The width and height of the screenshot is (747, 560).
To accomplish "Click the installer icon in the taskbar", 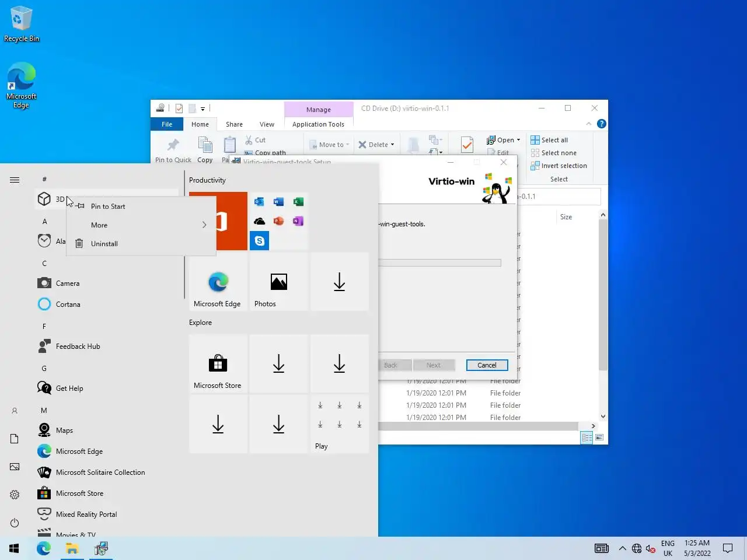I will 101,548.
